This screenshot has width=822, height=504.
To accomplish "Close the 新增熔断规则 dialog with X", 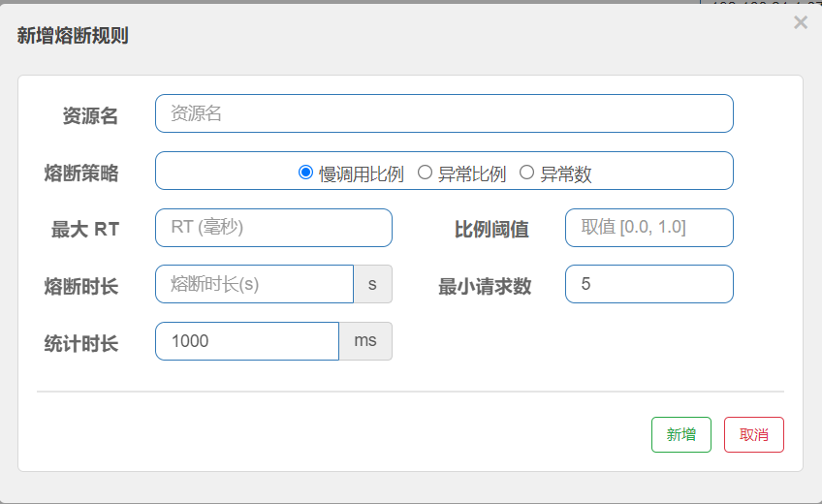I will 800,22.
